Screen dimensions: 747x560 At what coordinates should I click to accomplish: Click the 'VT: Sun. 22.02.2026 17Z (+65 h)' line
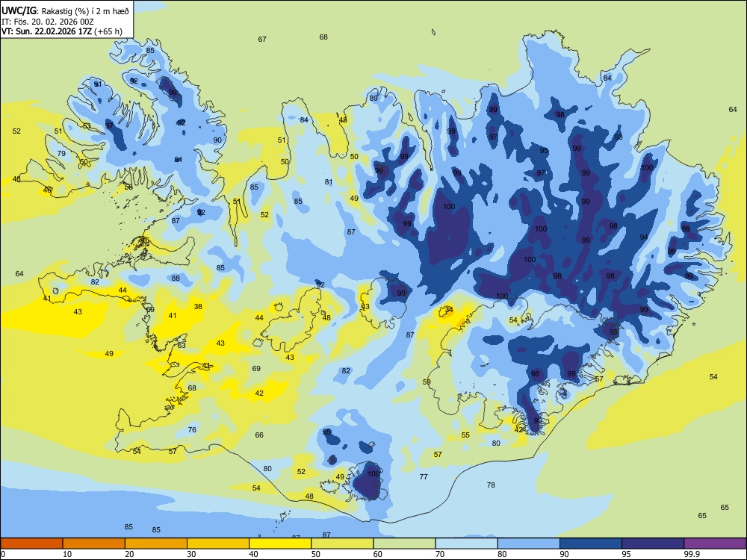click(62, 31)
